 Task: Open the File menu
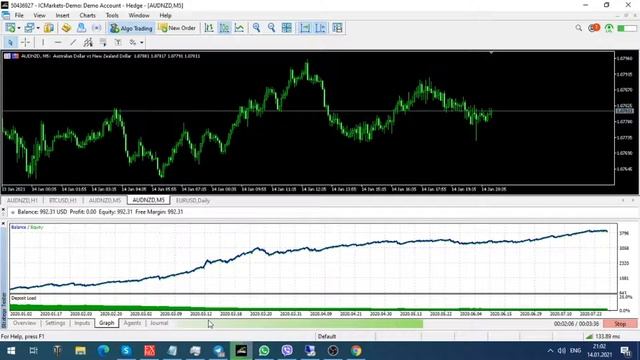tap(19, 16)
